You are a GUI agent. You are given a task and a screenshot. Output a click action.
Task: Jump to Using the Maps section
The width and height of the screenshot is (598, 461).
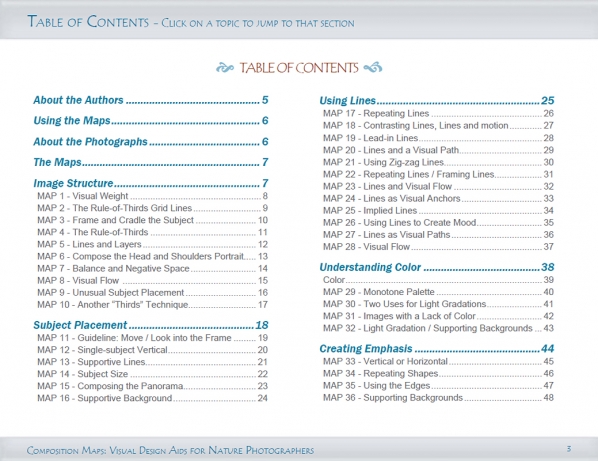coord(151,121)
